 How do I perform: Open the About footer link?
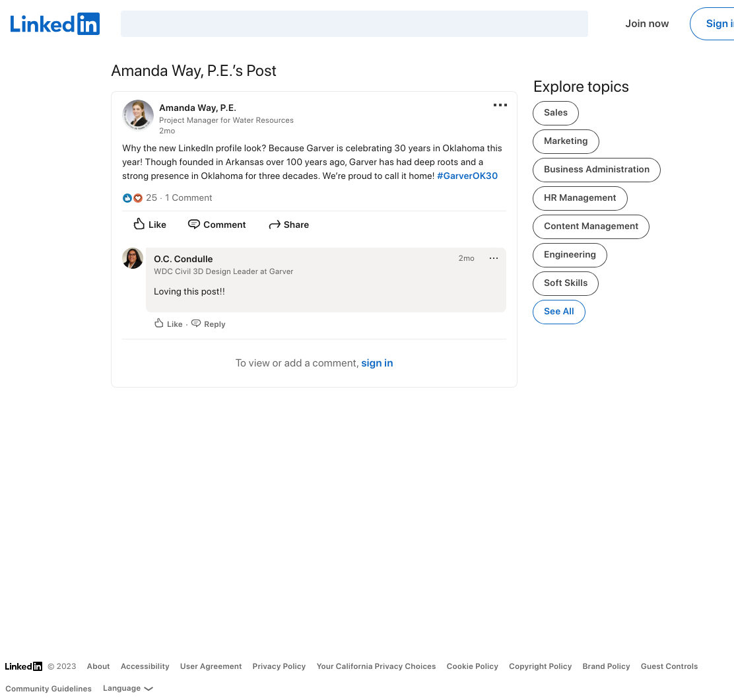[98, 666]
